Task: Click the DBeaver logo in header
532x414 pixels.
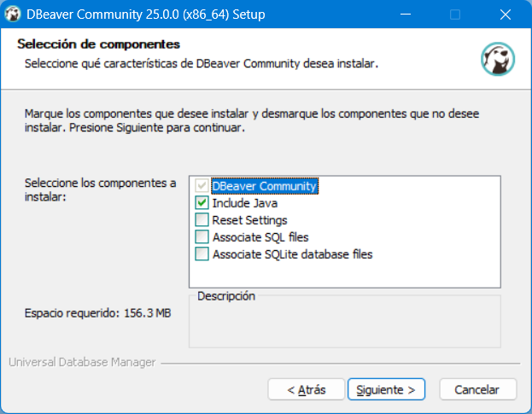Action: coord(498,59)
